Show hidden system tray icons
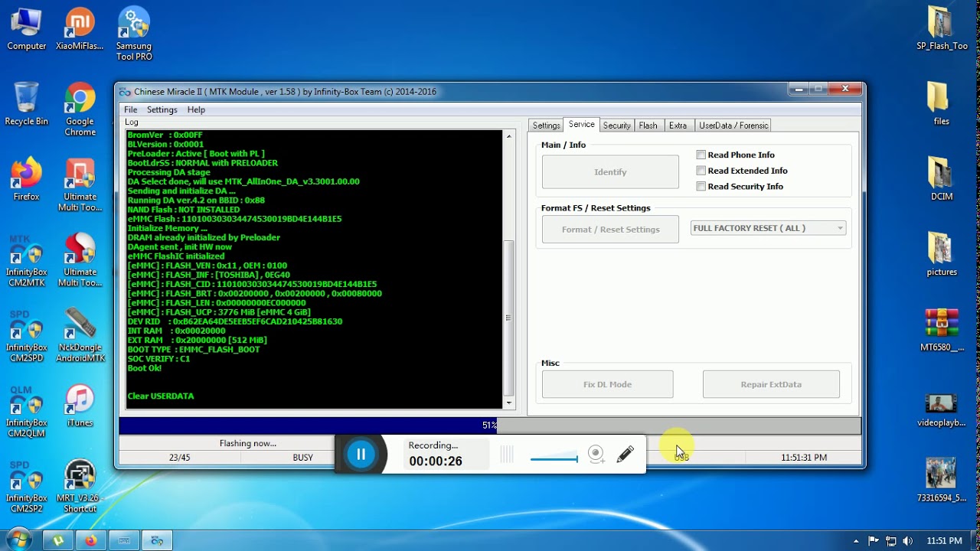 pos(856,540)
